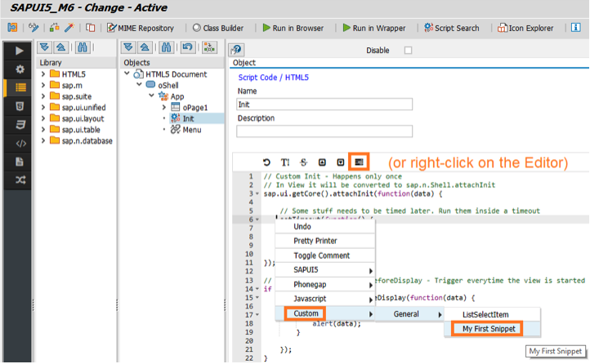Open the Custom submenu

(x=325, y=313)
